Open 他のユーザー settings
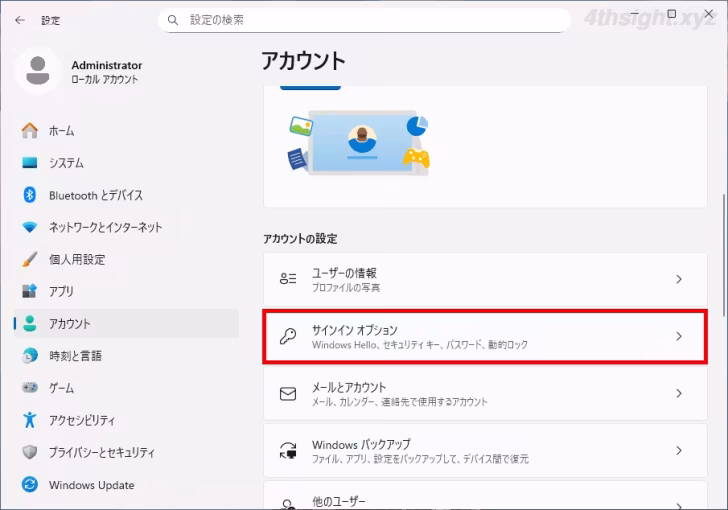Screen dimensions: 728x510 tap(485, 496)
